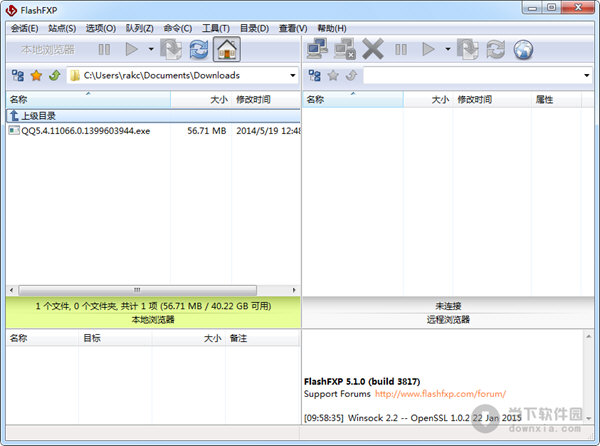Screen dimensions: 600x446
Task: Click the remote pane play icon
Action: pos(428,49)
